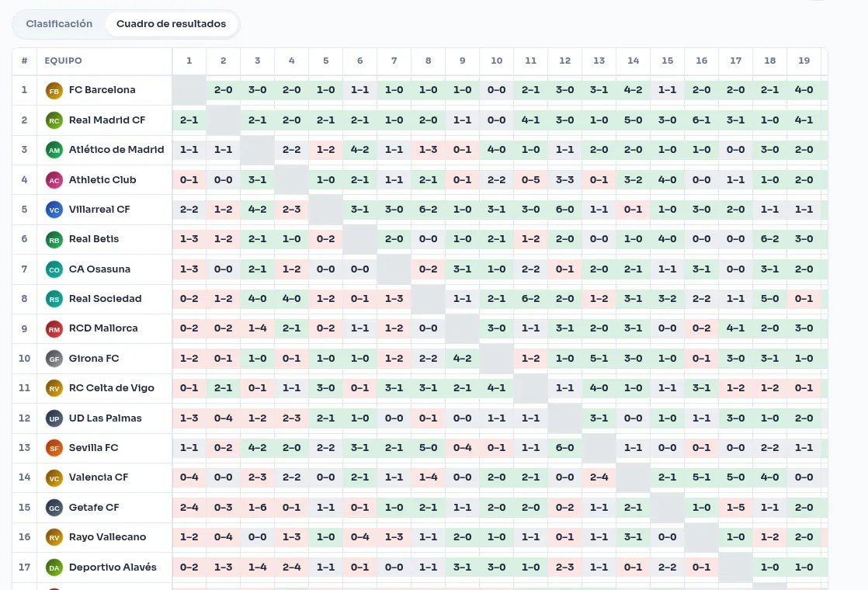Click the CA Osasuna badge icon
The image size is (868, 590).
[x=54, y=269]
